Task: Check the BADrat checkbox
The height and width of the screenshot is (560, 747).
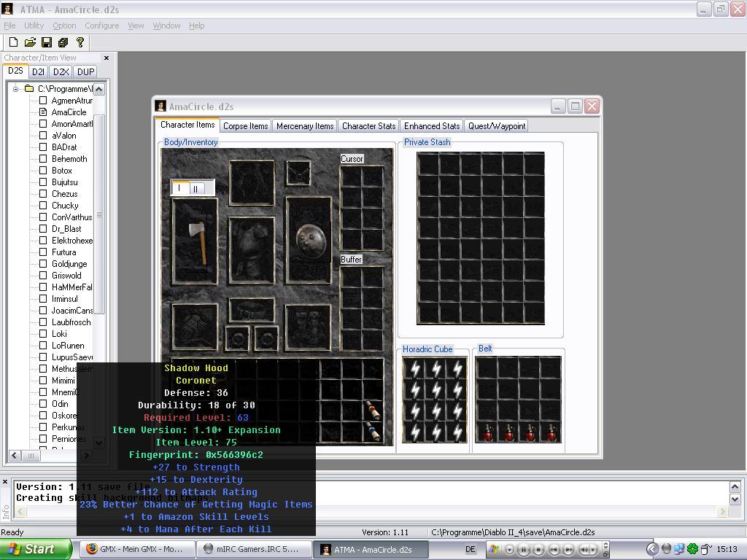Action: tap(43, 147)
